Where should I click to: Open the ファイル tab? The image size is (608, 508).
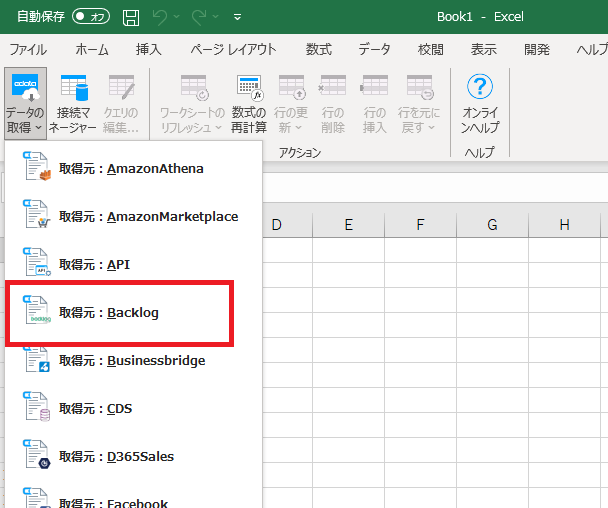point(28,50)
